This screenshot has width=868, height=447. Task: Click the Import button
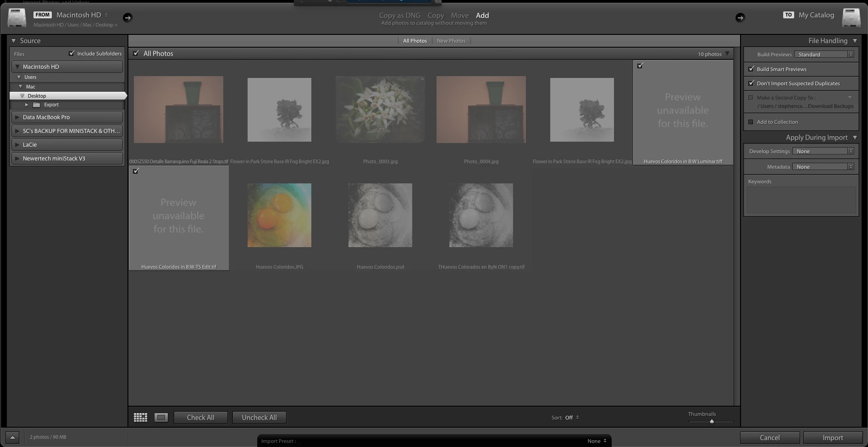click(833, 438)
